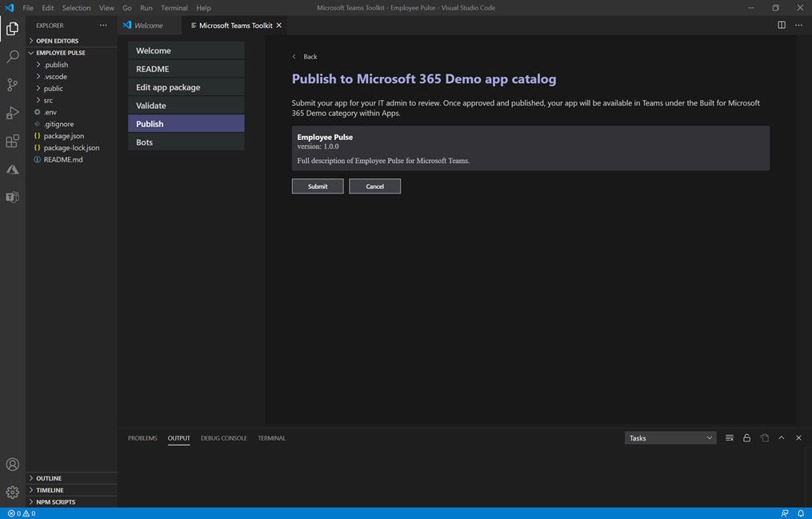Image resolution: width=812 pixels, height=519 pixels.
Task: Open the Terminal menu
Action: 174,7
